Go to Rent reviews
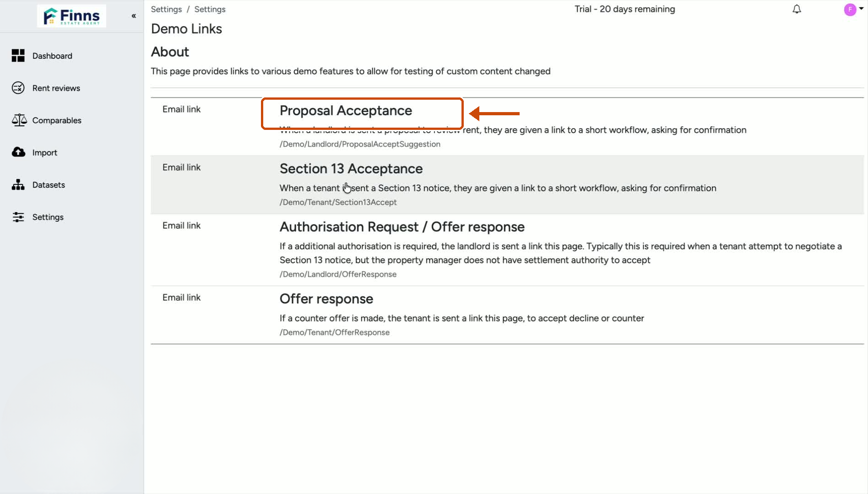Viewport: 868px width, 494px height. pos(56,88)
